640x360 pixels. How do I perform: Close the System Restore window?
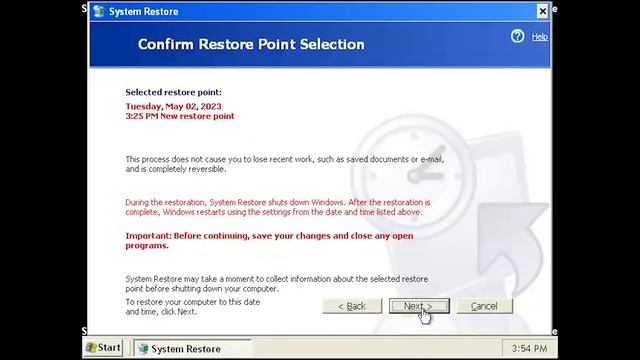(542, 11)
